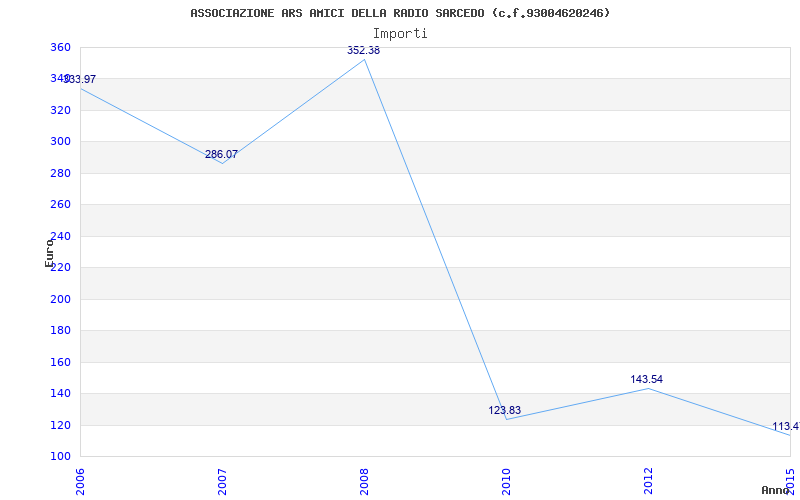Click the Anno axis label
Image resolution: width=800 pixels, height=500 pixels.
(775, 490)
